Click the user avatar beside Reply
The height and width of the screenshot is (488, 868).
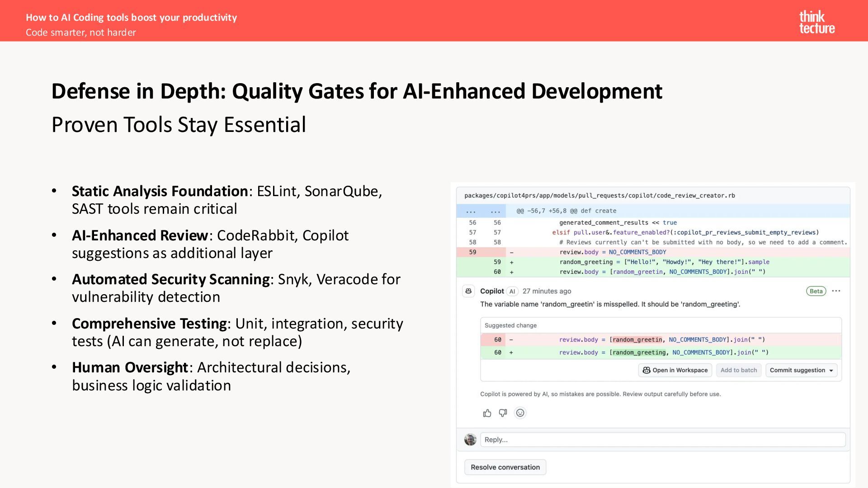tap(470, 440)
